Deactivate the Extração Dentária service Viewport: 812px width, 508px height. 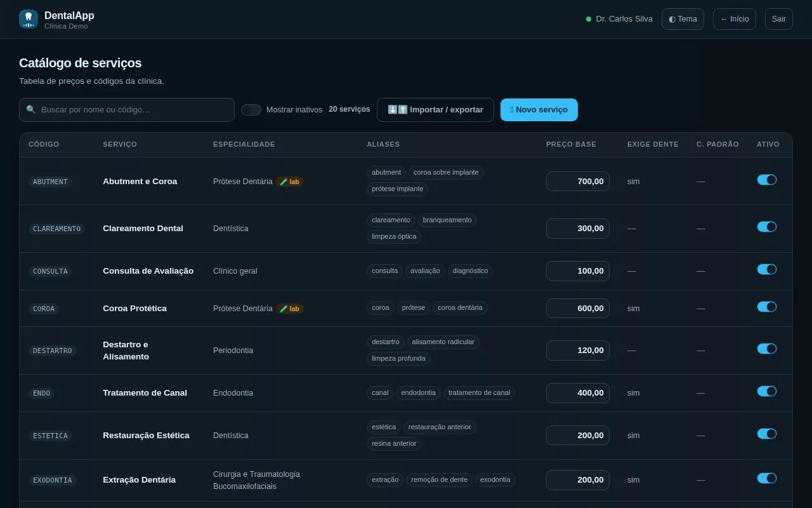(x=767, y=478)
